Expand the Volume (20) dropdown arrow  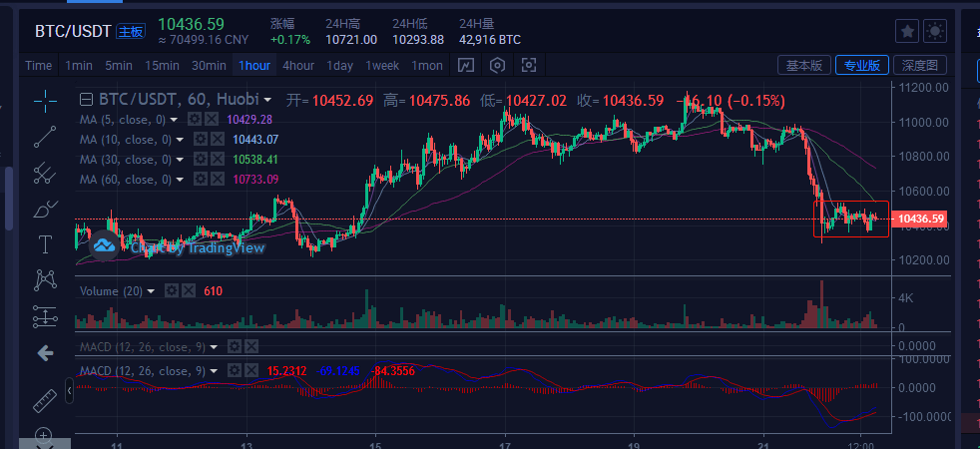(x=151, y=291)
